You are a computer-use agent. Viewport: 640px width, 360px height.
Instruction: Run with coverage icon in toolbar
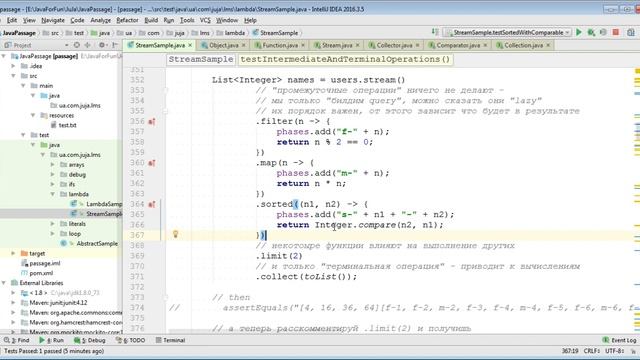pyautogui.click(x=603, y=32)
